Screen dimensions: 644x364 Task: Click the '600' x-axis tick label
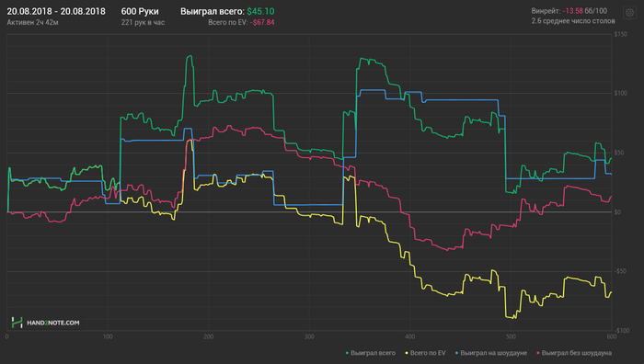click(612, 337)
